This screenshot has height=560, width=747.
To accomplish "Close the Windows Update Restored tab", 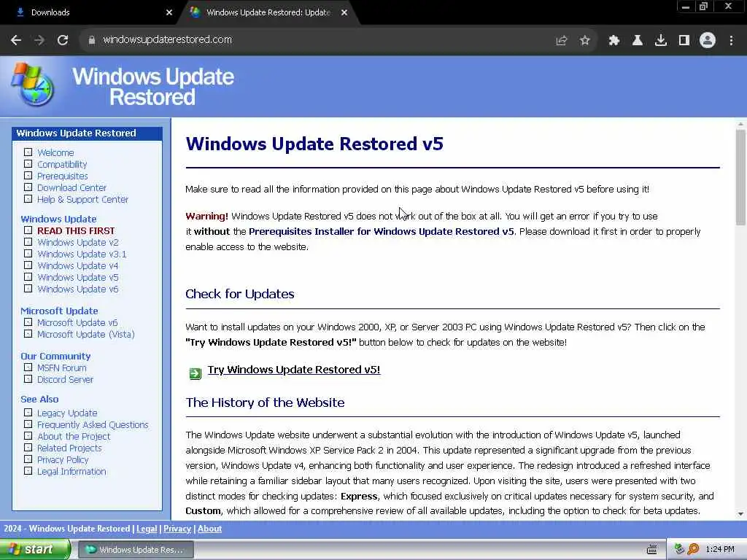I will coord(344,13).
